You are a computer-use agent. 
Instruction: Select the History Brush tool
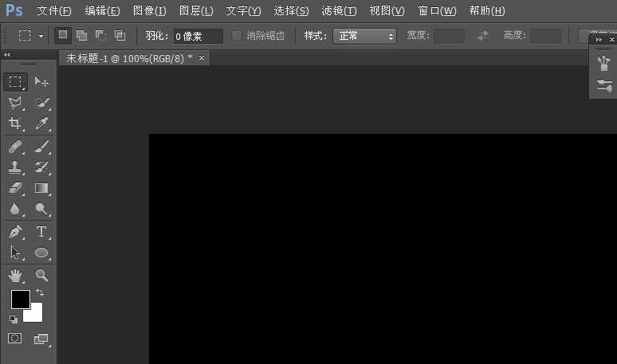coord(41,167)
